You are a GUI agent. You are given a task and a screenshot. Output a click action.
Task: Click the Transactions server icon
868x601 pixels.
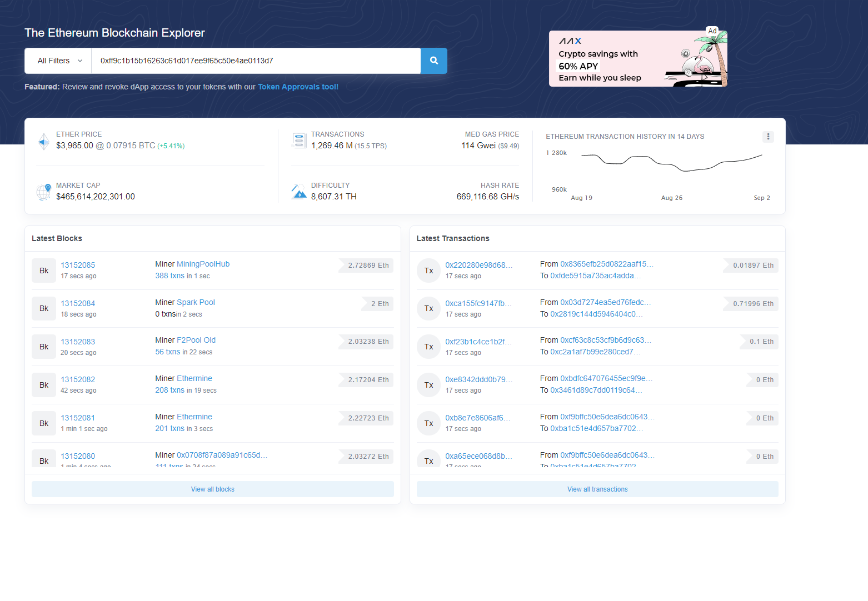pos(299,141)
